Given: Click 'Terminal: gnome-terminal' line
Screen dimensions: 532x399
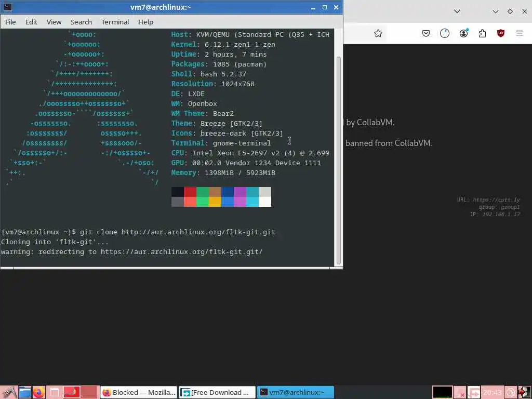Looking at the screenshot, I should (x=221, y=143).
